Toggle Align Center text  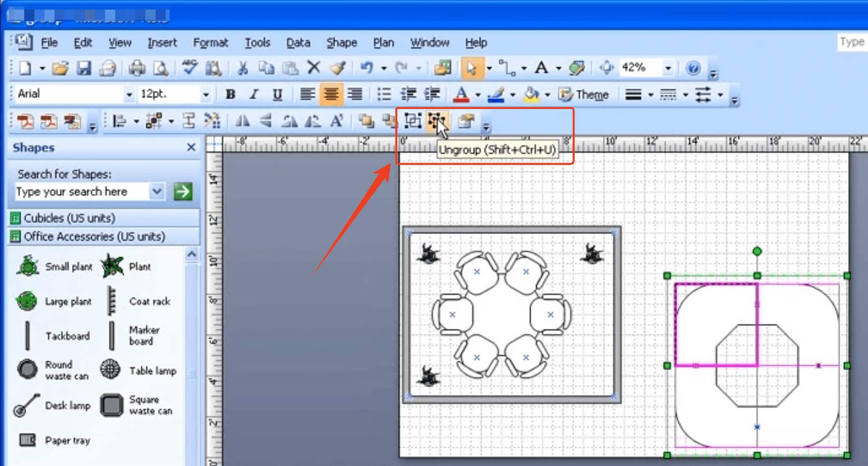point(331,94)
